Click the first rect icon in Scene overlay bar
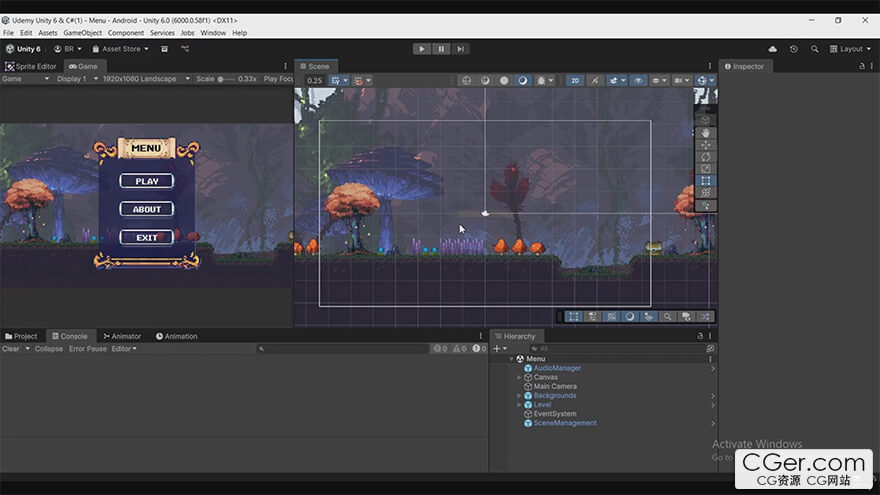880x495 pixels. click(574, 317)
